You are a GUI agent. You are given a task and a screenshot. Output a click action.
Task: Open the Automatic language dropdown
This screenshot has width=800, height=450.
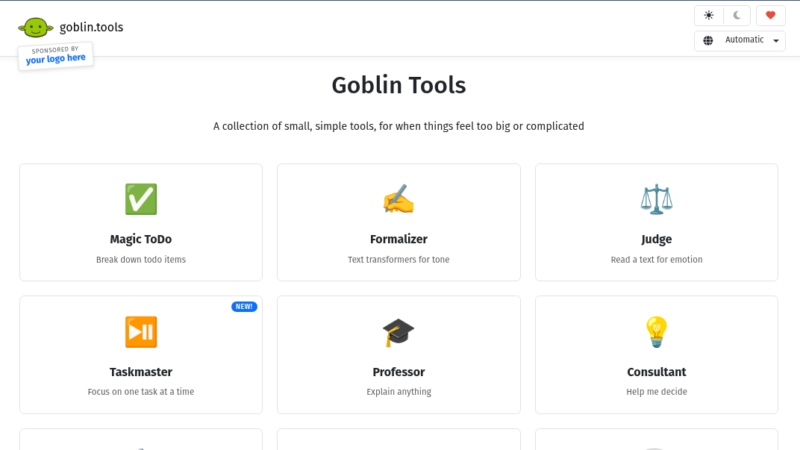[x=740, y=40]
